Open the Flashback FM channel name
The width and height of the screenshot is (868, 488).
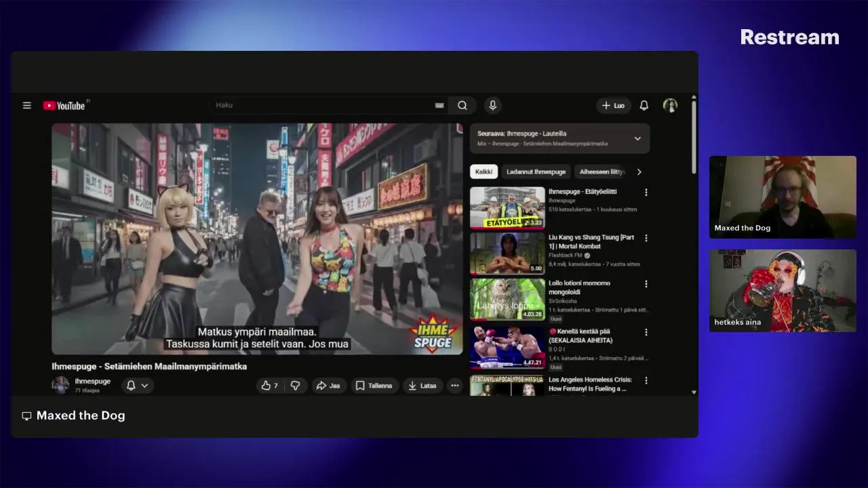pos(566,256)
